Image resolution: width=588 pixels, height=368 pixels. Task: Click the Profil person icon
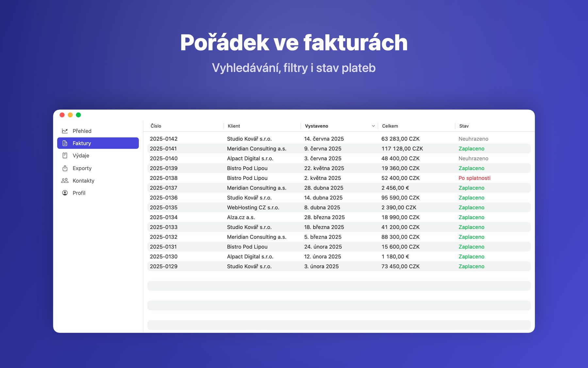point(65,193)
